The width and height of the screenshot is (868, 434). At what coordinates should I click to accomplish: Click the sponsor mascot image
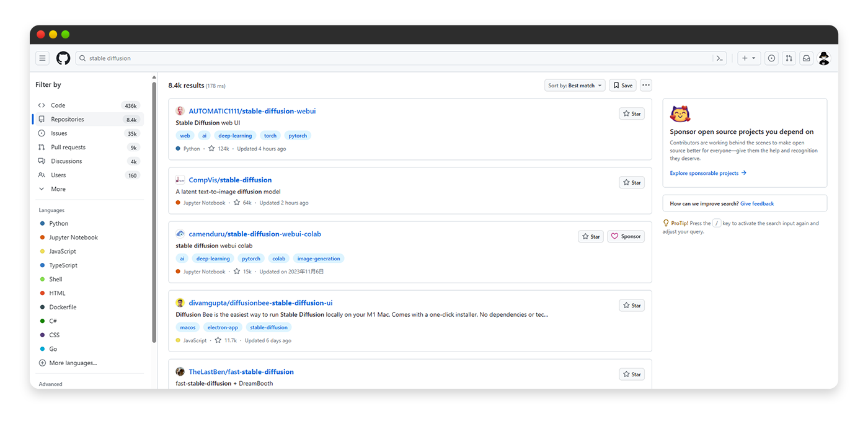click(x=680, y=114)
